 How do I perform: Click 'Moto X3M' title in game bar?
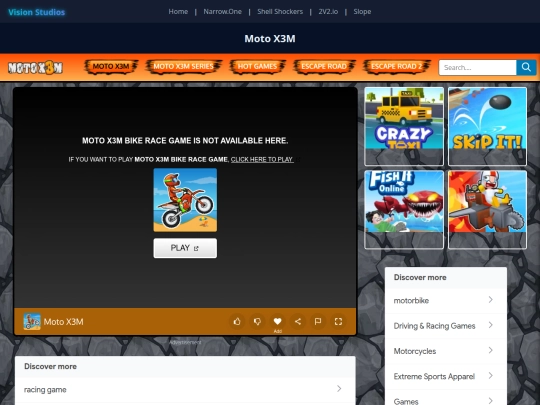click(63, 322)
